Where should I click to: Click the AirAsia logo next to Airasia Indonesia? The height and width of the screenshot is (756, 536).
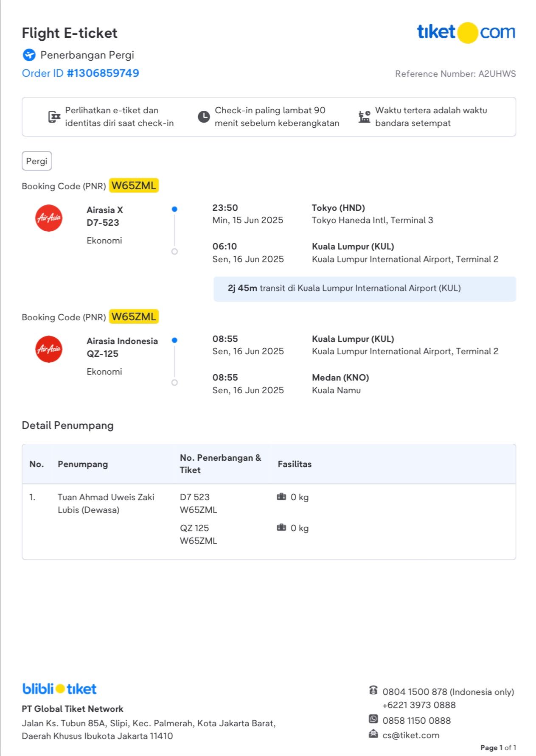(49, 349)
